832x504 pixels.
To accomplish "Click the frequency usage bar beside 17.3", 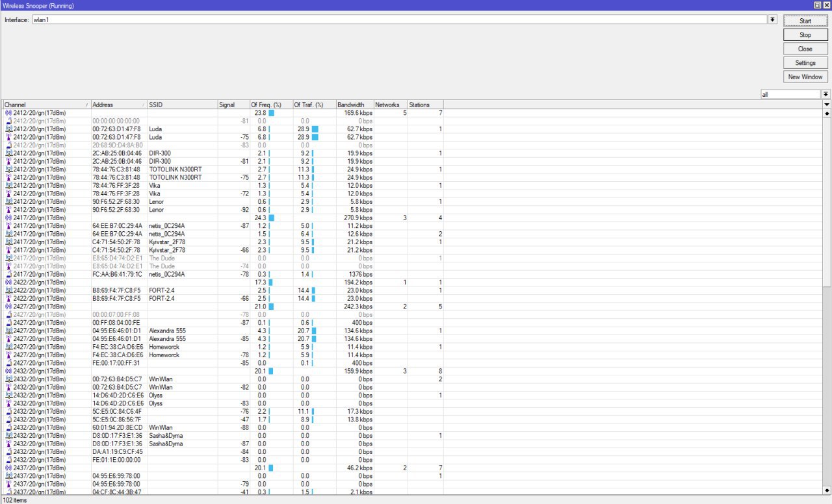I will click(x=270, y=283).
